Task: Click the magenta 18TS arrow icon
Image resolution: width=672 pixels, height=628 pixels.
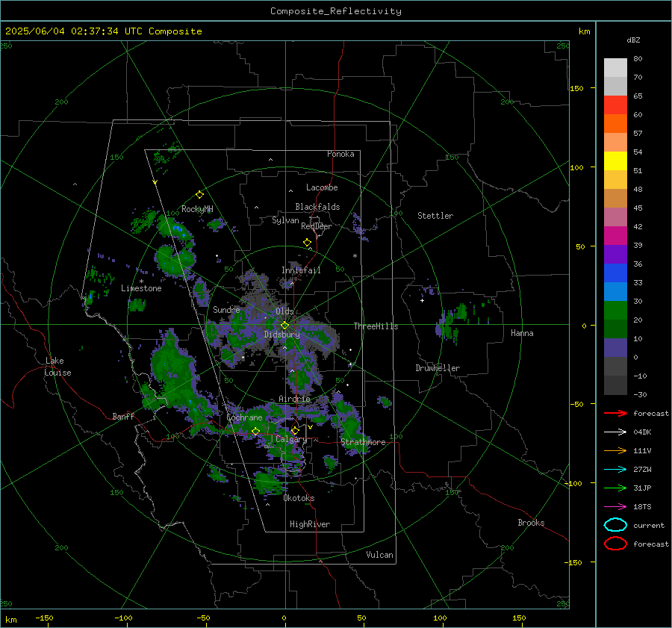Action: tap(615, 507)
